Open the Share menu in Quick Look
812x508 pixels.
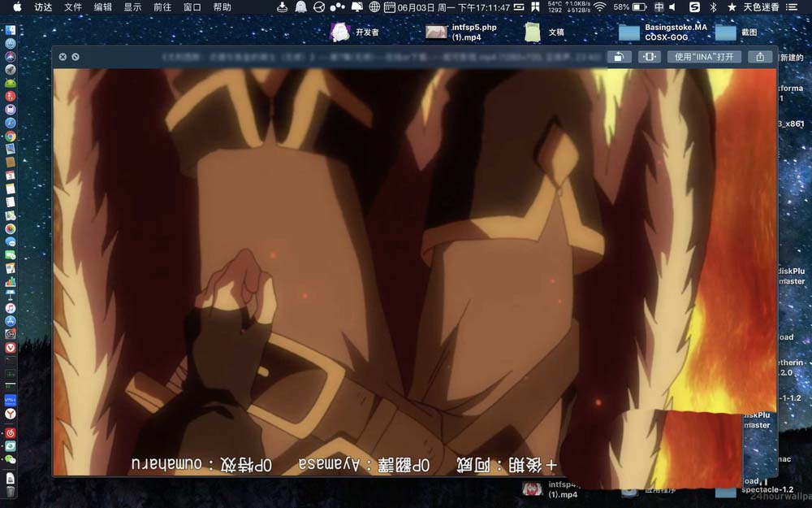click(760, 57)
